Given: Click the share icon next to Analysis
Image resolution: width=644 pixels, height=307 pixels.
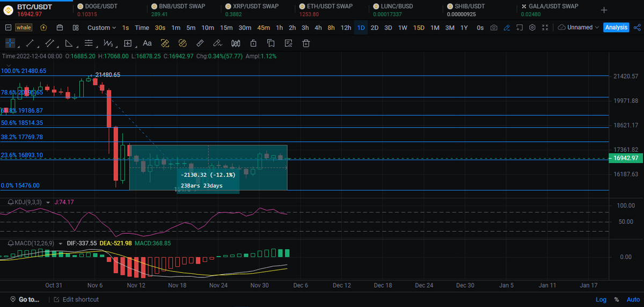Looking at the screenshot, I should click(x=636, y=27).
